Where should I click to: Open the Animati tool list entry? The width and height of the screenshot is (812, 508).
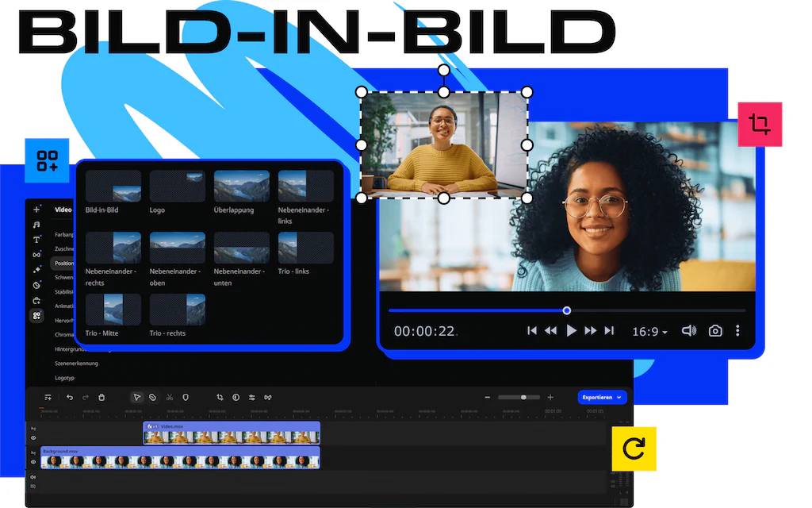coord(64,306)
